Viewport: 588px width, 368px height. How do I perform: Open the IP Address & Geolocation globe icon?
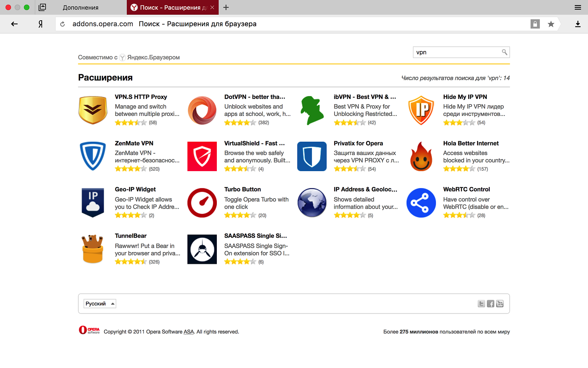tap(312, 203)
